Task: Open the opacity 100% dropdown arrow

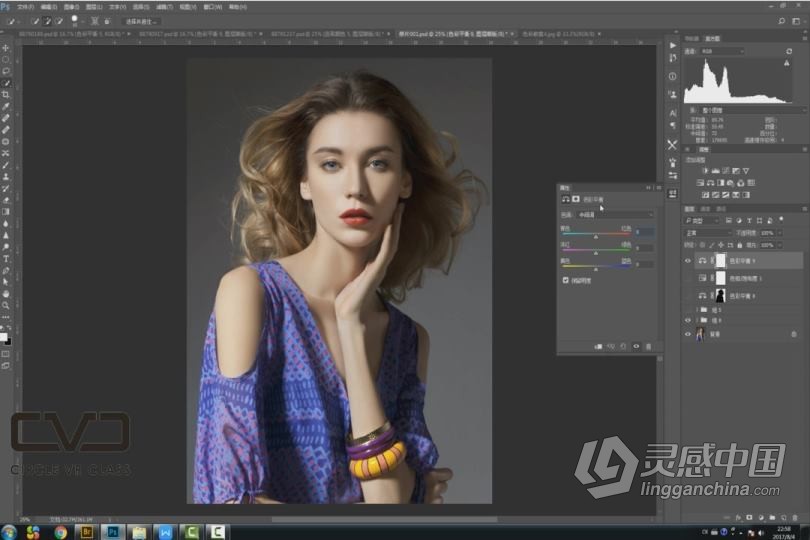Action: [780, 233]
